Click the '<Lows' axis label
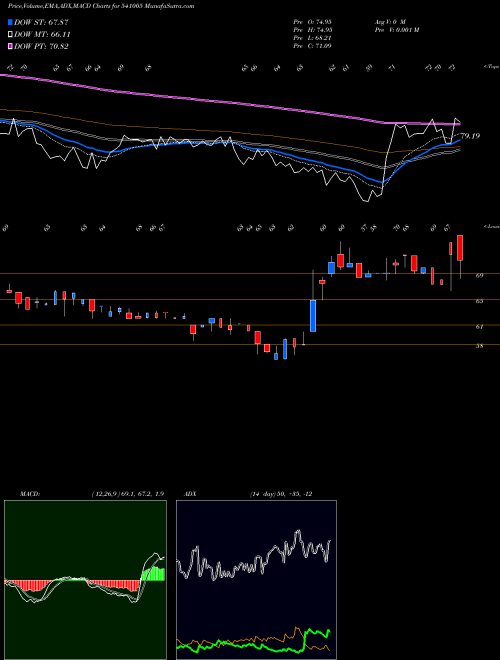The height and width of the screenshot is (660, 500). tap(491, 226)
